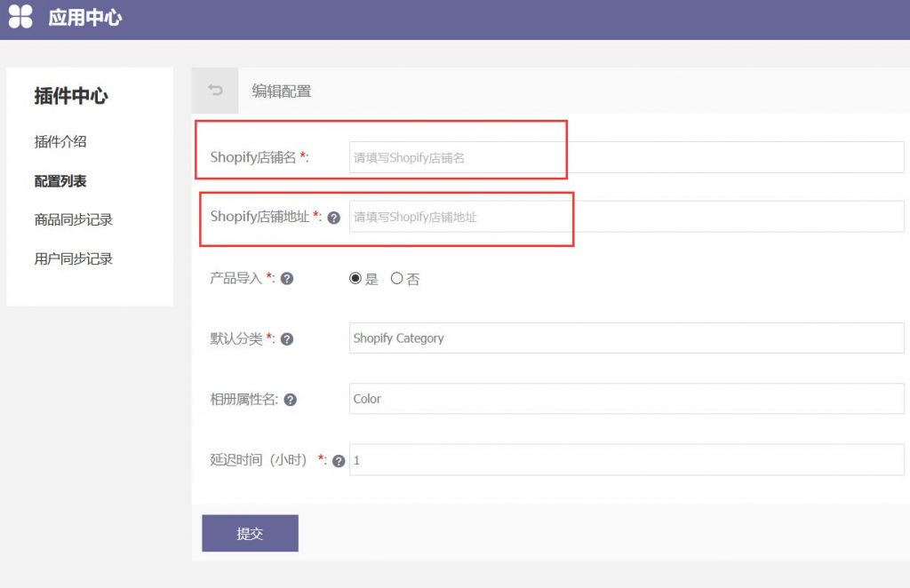Viewport: 910px width, 588px height.
Task: Click help icon next to Shopify店铺地址
Action: click(x=334, y=217)
